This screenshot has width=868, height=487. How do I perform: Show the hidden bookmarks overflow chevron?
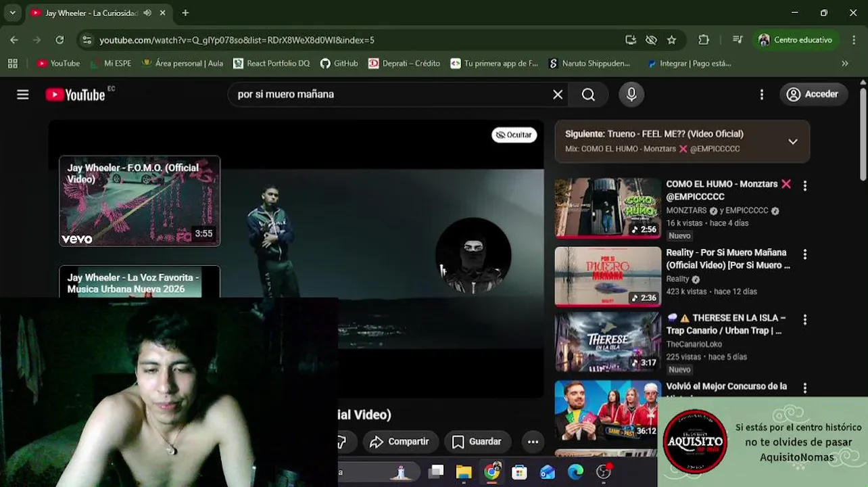point(844,64)
